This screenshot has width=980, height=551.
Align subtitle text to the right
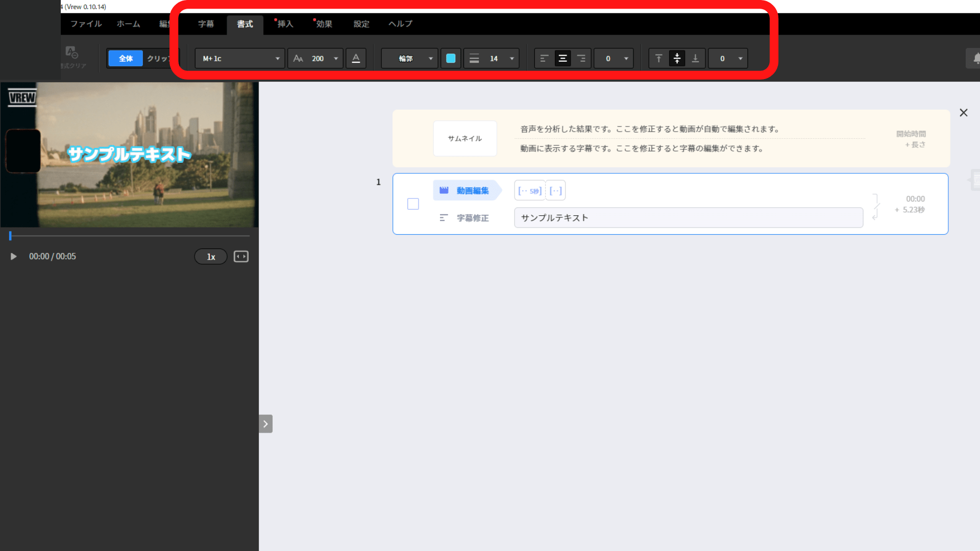(581, 59)
